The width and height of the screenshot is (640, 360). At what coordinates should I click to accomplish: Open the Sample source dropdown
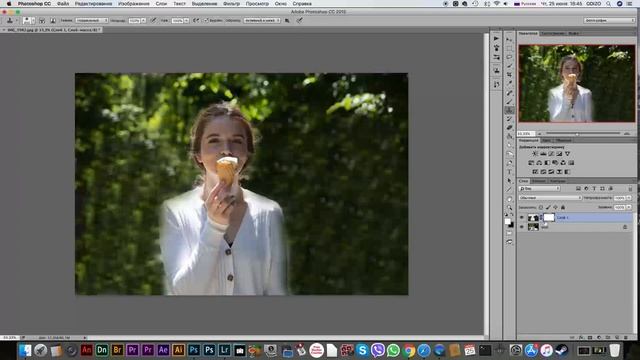click(x=262, y=20)
